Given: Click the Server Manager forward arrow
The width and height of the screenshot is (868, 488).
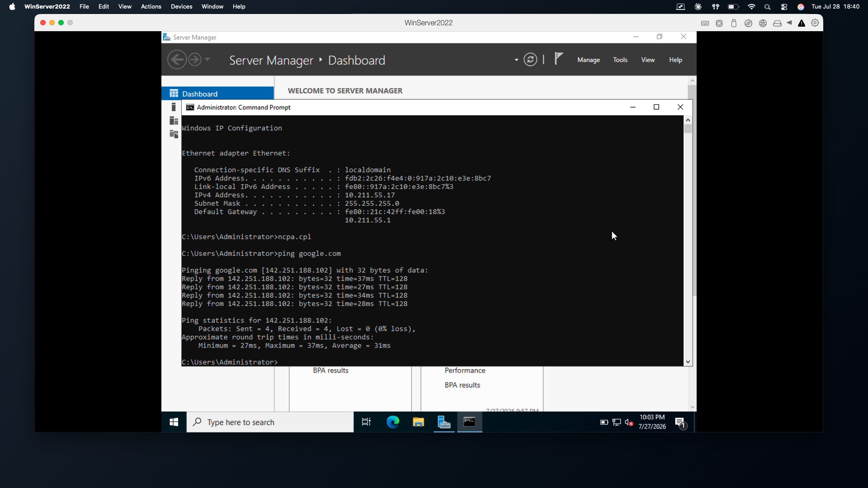Looking at the screenshot, I should (x=194, y=60).
